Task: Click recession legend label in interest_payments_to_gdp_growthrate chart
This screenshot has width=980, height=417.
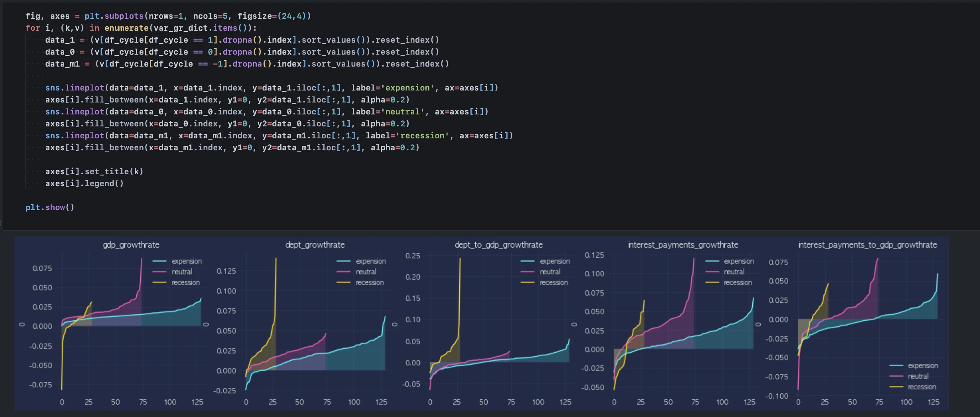Action: pos(921,387)
